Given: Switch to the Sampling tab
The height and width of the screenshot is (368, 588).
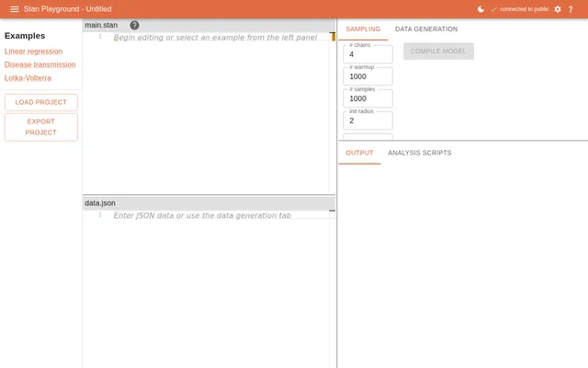Looking at the screenshot, I should (x=363, y=29).
